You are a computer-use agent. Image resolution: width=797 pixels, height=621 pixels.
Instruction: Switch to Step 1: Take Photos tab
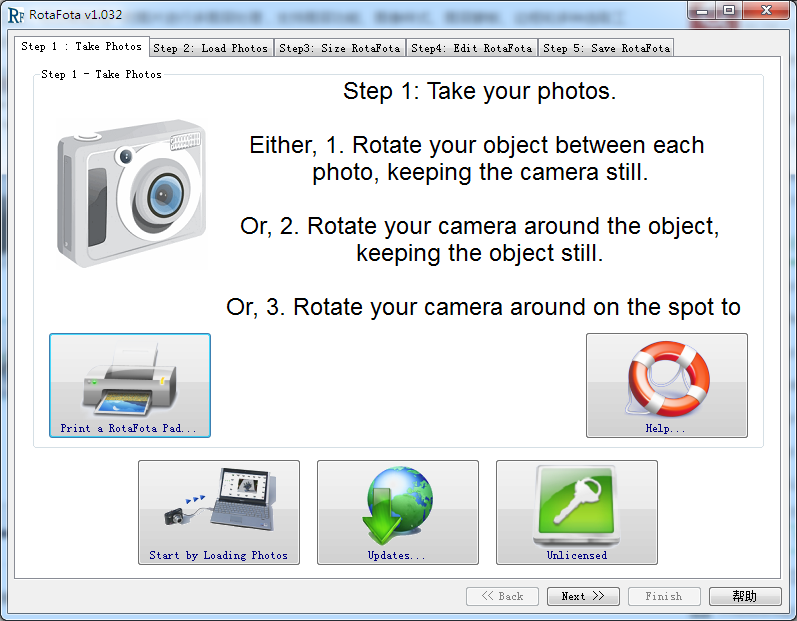(x=81, y=46)
